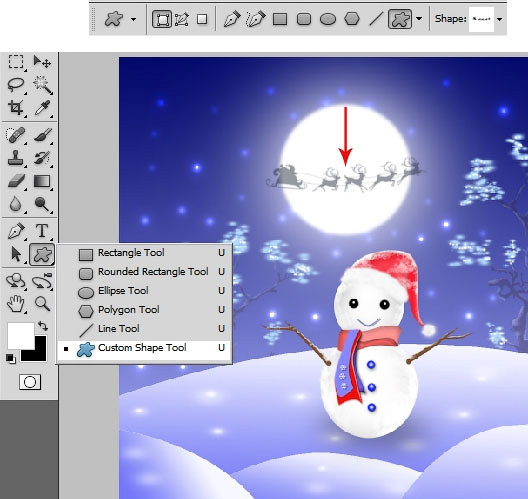This screenshot has height=499, width=528.
Task: Select the History Brush tool
Action: pos(42,158)
